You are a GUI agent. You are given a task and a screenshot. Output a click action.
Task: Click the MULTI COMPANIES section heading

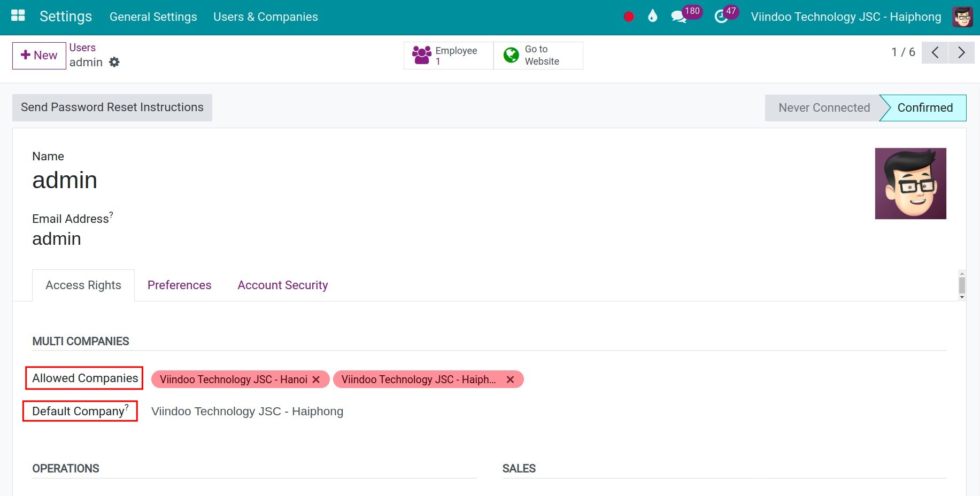point(81,342)
